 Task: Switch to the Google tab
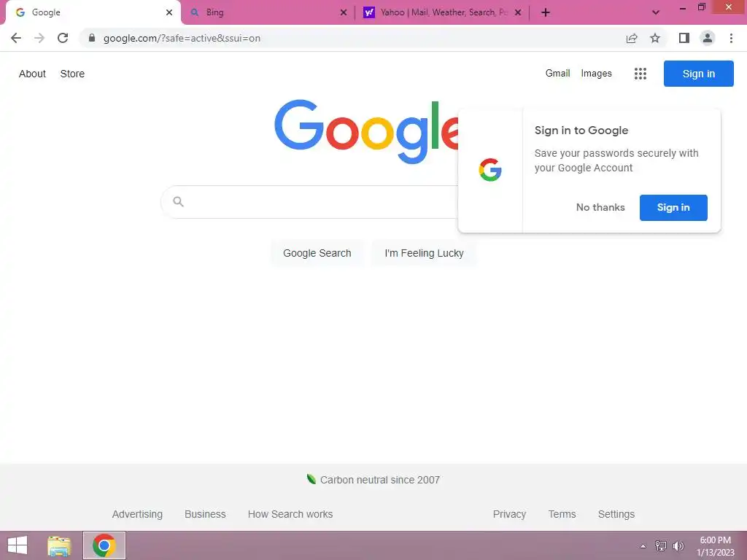pyautogui.click(x=93, y=12)
